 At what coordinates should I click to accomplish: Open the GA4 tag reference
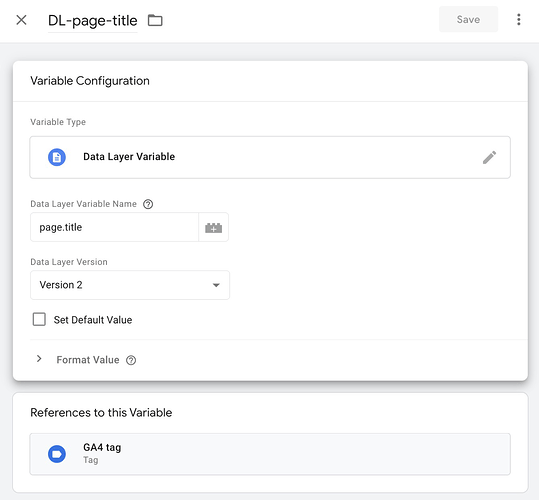(270, 454)
